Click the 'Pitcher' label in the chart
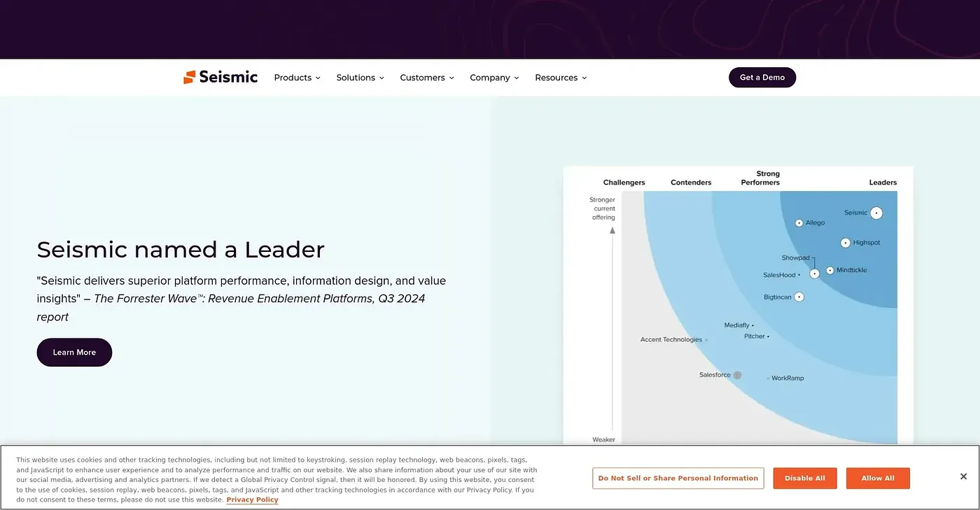Viewport: 980px width, 510px height. tap(755, 337)
